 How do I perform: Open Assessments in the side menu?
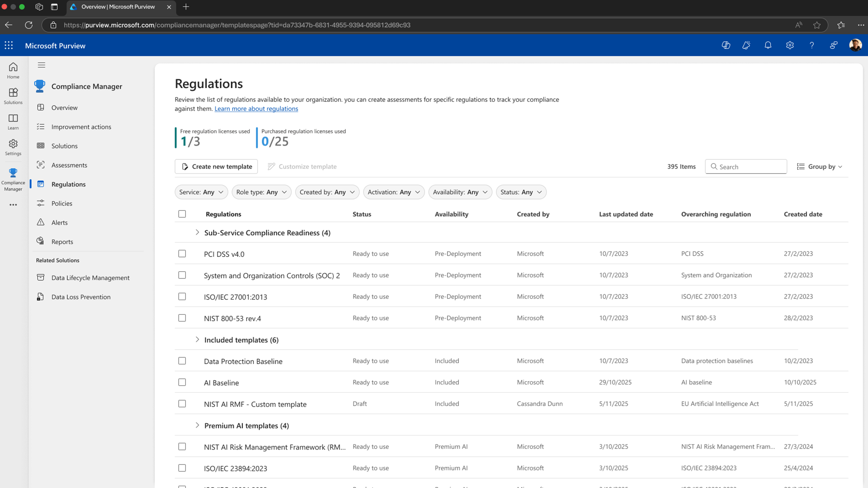(69, 165)
